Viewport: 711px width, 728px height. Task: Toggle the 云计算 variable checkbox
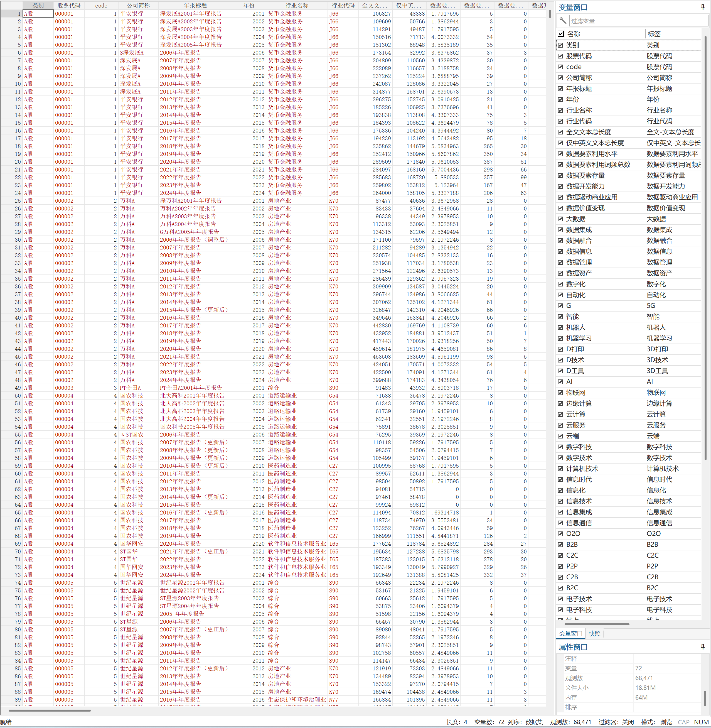tap(560, 414)
